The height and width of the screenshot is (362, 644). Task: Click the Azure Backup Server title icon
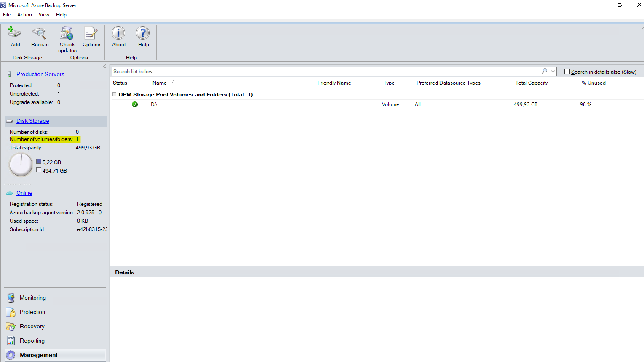(3, 5)
